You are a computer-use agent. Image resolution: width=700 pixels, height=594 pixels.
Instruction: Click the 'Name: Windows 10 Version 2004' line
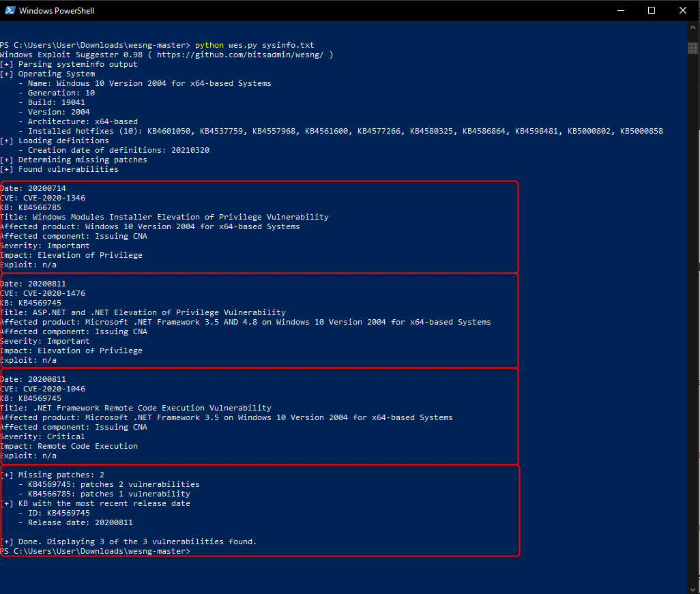click(145, 83)
